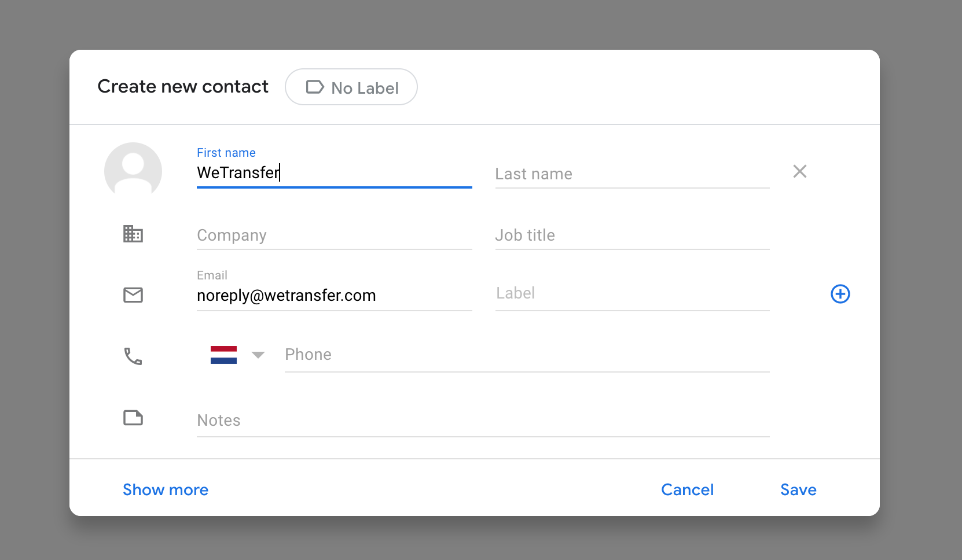The image size is (962, 560).
Task: Click the Job title field
Action: coord(632,235)
